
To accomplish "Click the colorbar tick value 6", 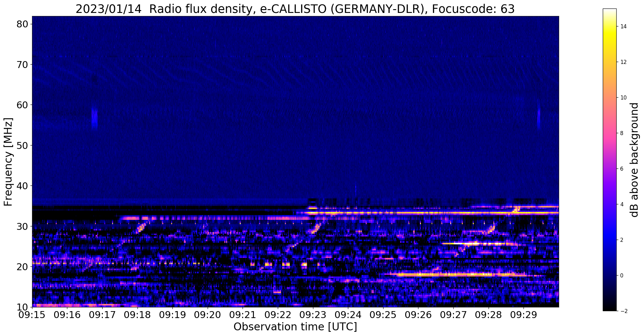I will (x=622, y=169).
